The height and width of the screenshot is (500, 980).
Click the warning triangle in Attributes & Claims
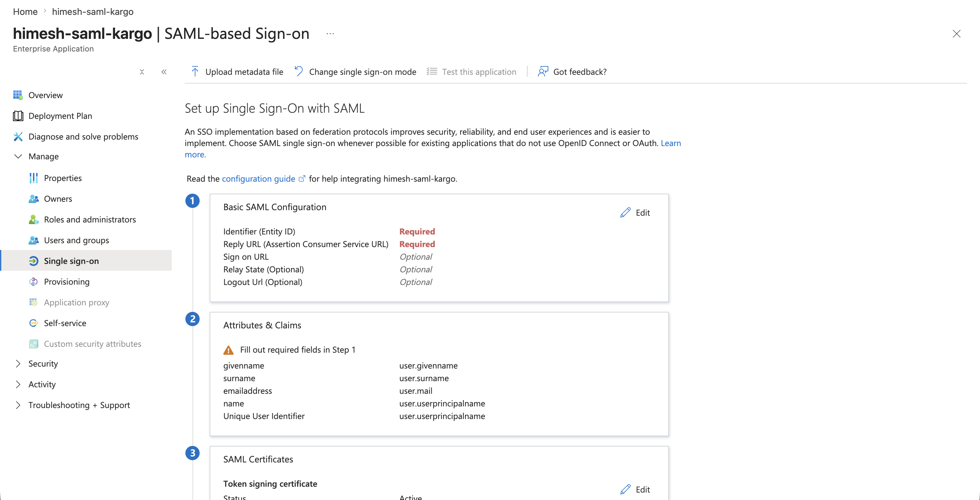click(x=228, y=350)
